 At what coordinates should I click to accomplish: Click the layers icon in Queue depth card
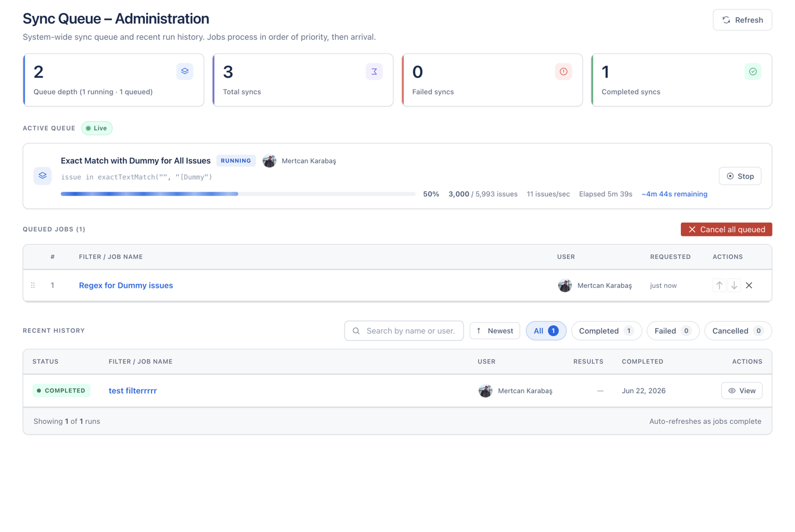[x=185, y=72]
